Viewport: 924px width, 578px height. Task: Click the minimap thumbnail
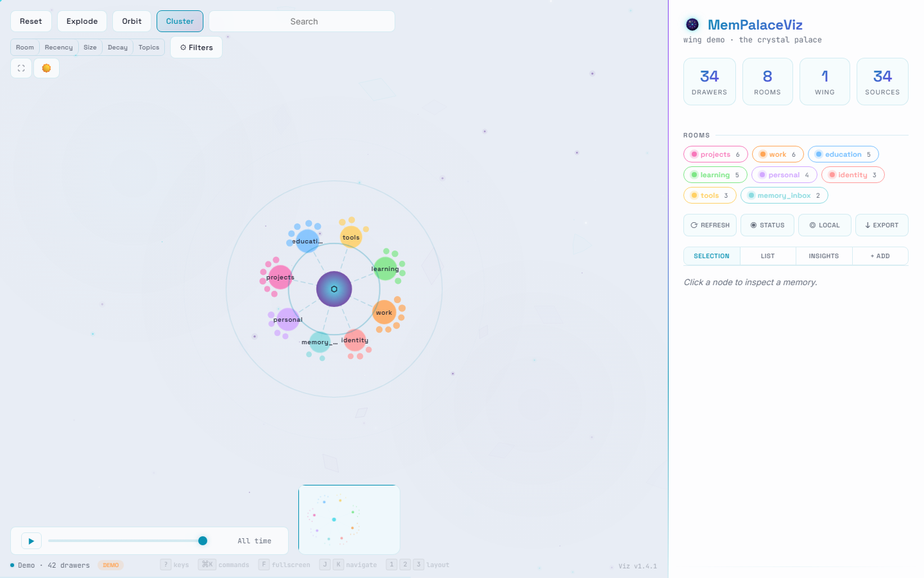pyautogui.click(x=349, y=519)
